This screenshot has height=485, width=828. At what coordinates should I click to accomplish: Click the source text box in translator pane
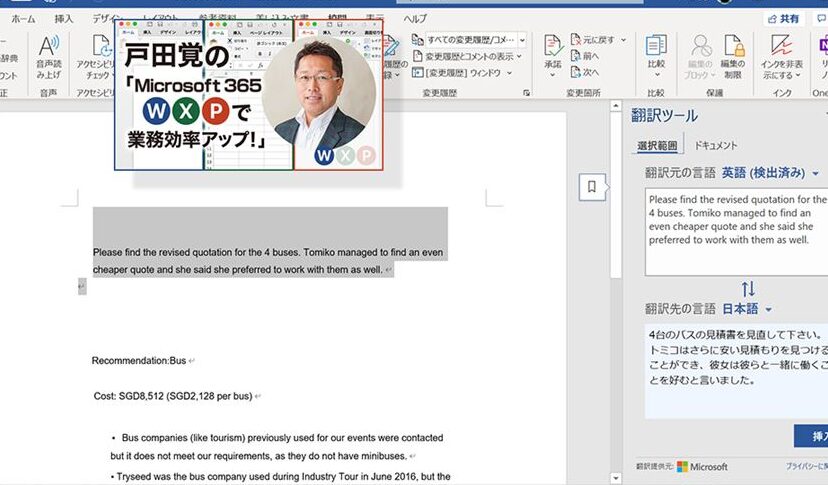[736, 232]
